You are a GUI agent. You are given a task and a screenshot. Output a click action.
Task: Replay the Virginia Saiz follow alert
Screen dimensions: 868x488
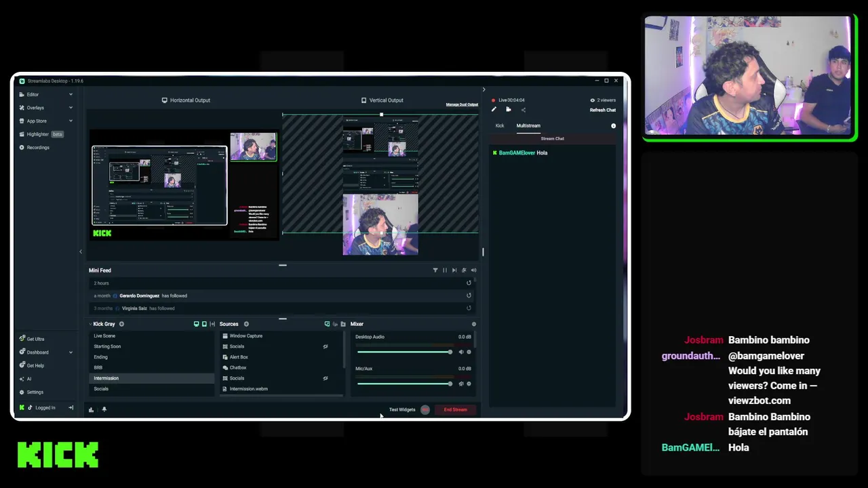coord(469,308)
